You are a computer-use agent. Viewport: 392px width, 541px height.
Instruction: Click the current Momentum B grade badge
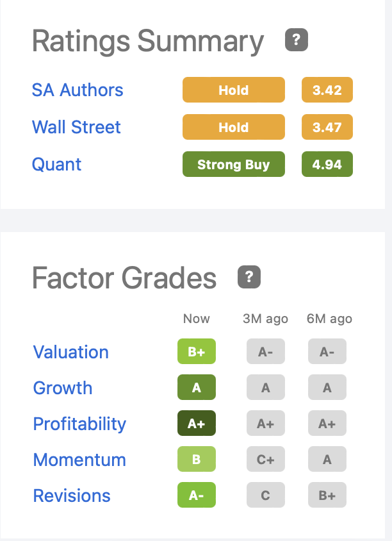click(197, 460)
